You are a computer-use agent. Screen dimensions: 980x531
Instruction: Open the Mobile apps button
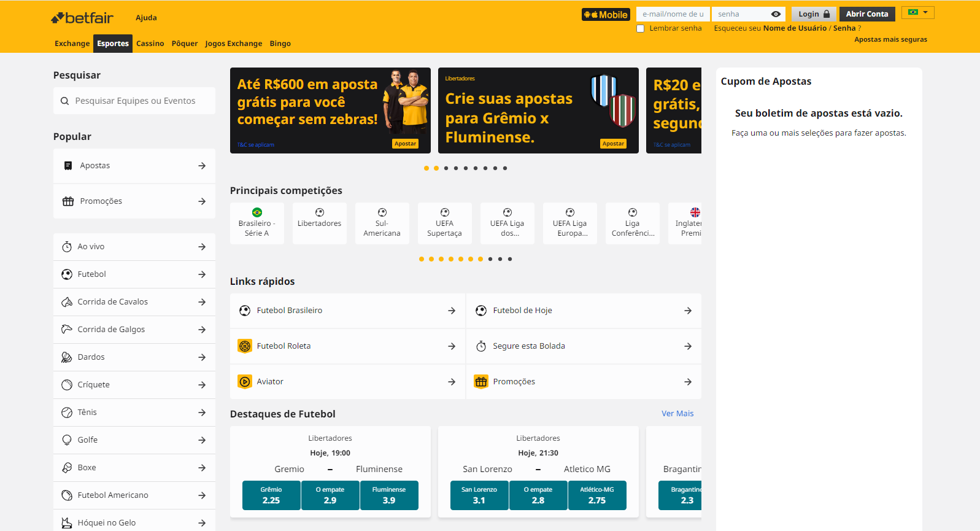pos(606,14)
